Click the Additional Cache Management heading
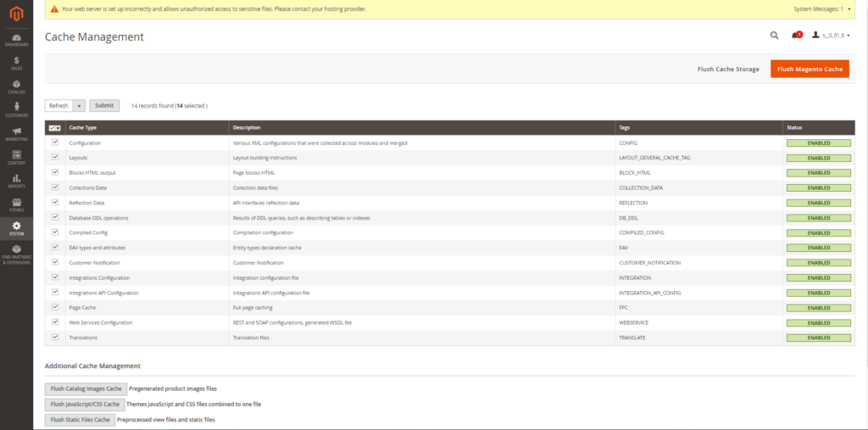This screenshot has width=868, height=430. pos(92,366)
